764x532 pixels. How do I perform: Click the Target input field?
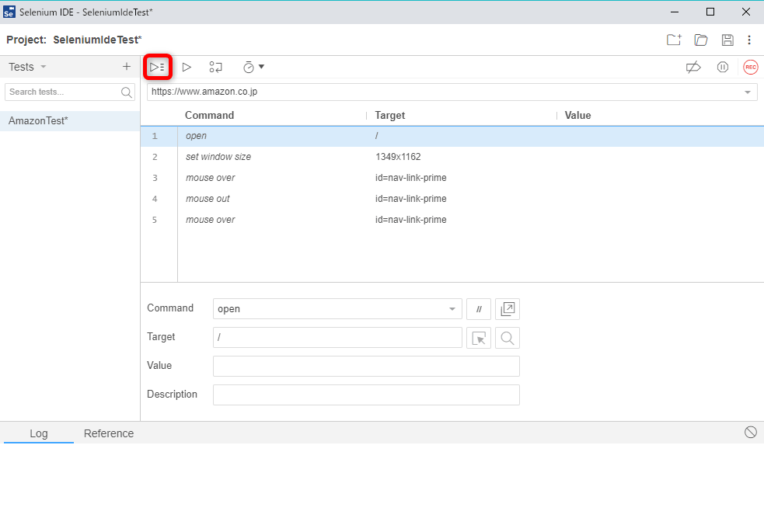[337, 338]
